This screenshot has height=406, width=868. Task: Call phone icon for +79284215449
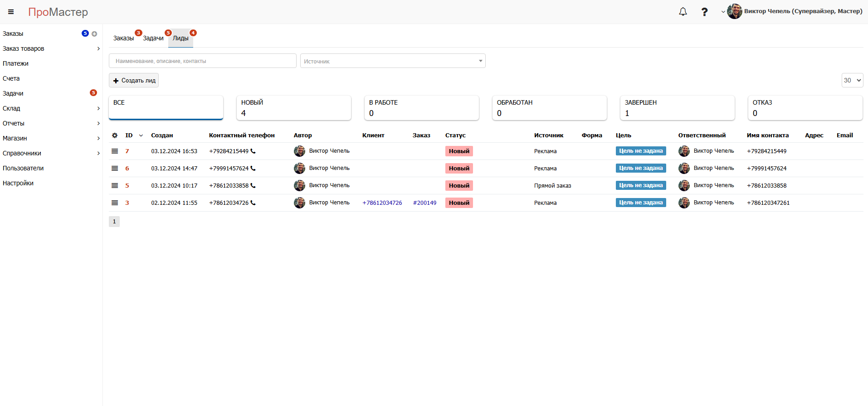click(x=253, y=151)
